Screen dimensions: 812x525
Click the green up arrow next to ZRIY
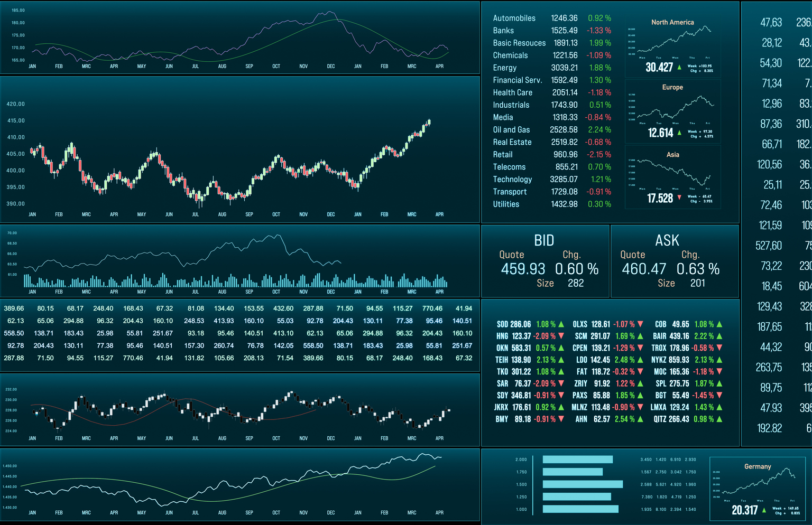click(x=640, y=383)
